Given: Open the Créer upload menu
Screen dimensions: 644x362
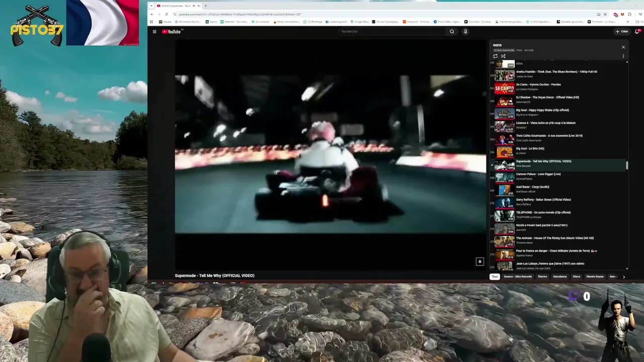Looking at the screenshot, I should click(622, 32).
